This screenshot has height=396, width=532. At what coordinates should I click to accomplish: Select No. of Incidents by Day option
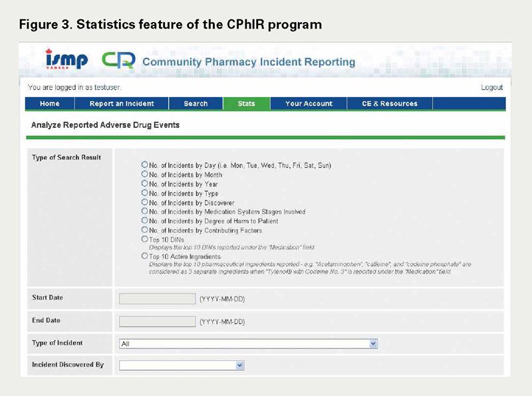[x=145, y=165]
